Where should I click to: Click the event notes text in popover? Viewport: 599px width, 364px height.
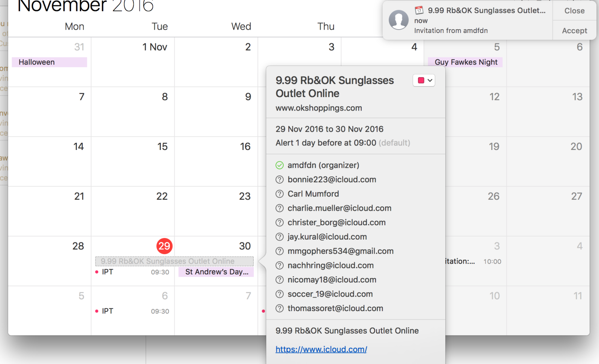tap(347, 331)
